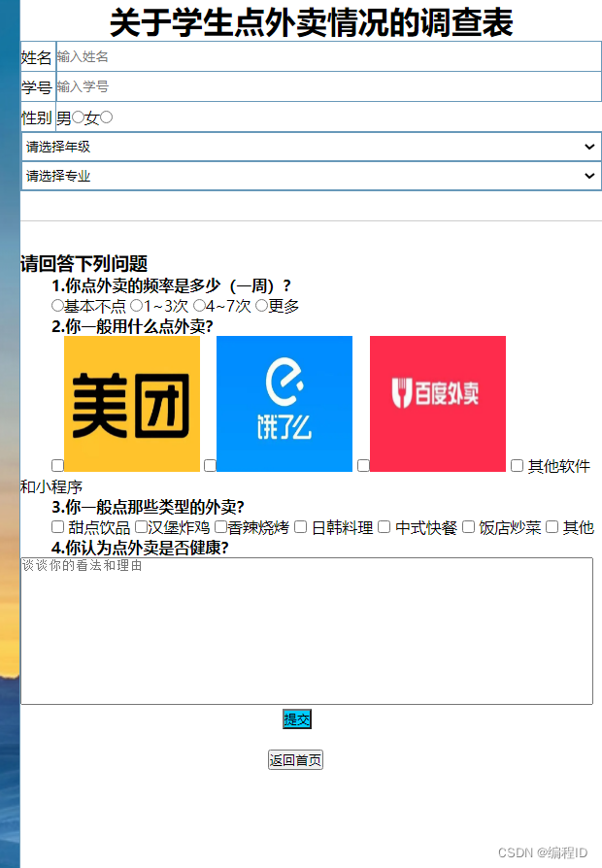This screenshot has width=602, height=868.
Task: Click question text 2.你一般用什么点外卖?
Action: 132,326
